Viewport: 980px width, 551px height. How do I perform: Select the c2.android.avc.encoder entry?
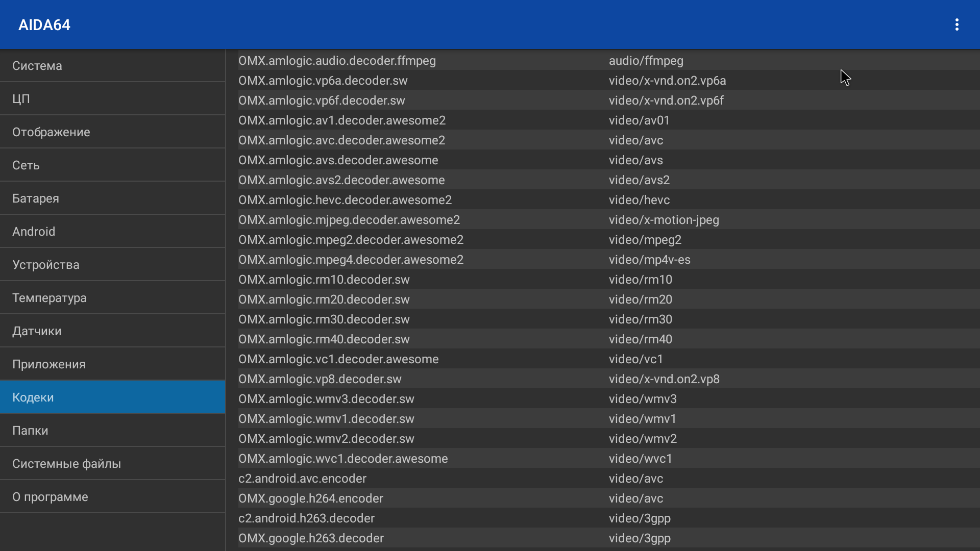click(x=608, y=479)
